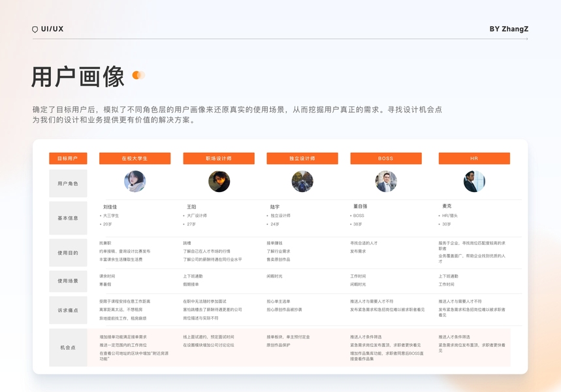Open 刘佳佳's avatar photo
The image size is (561, 392).
(x=135, y=181)
